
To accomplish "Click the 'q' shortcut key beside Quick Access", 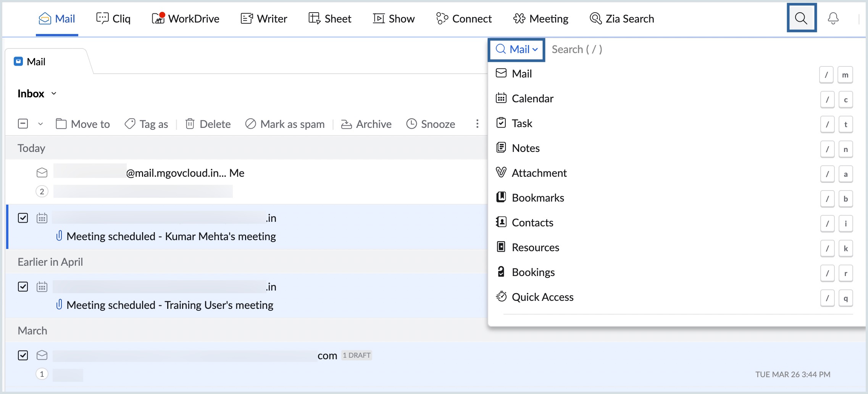I will [845, 298].
